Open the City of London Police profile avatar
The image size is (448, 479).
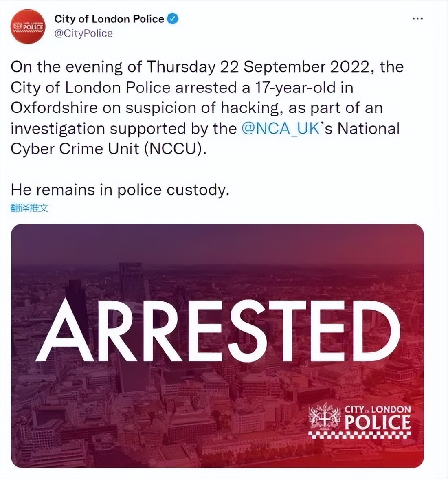(28, 26)
